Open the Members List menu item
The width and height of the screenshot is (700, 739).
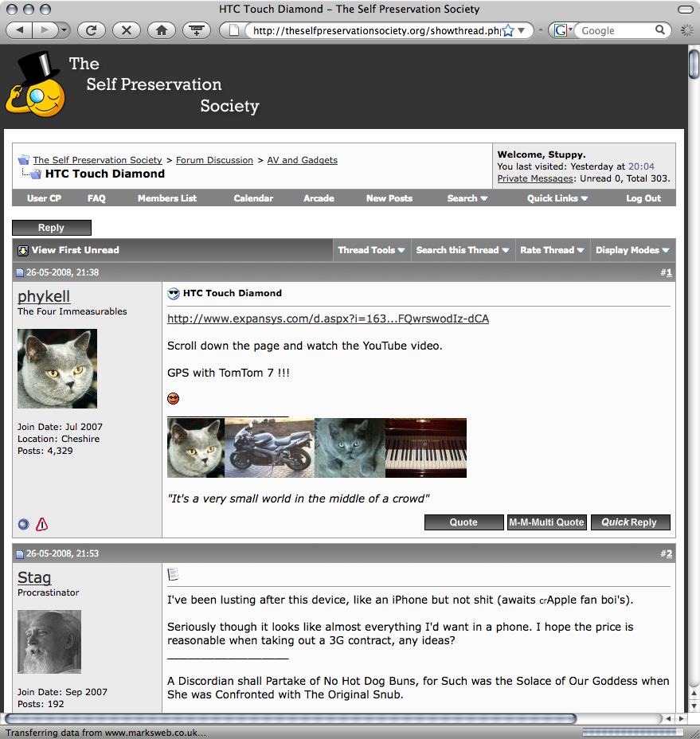167,198
